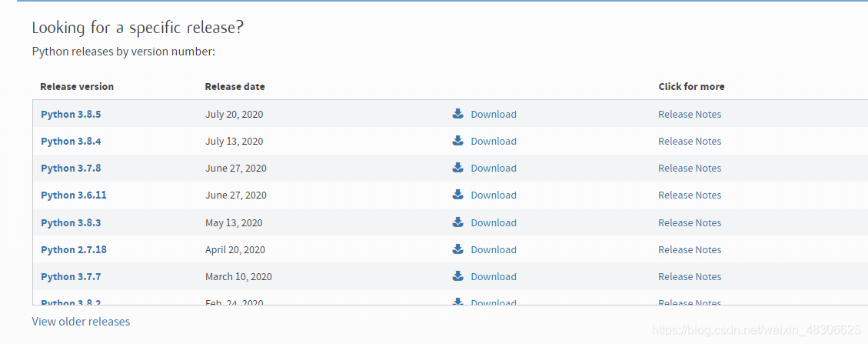Open the Python 3.8.4 release link
The width and height of the screenshot is (868, 344).
tap(71, 142)
